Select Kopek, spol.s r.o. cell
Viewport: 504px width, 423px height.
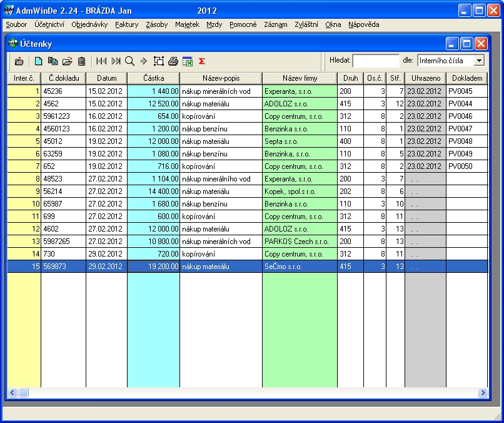300,191
